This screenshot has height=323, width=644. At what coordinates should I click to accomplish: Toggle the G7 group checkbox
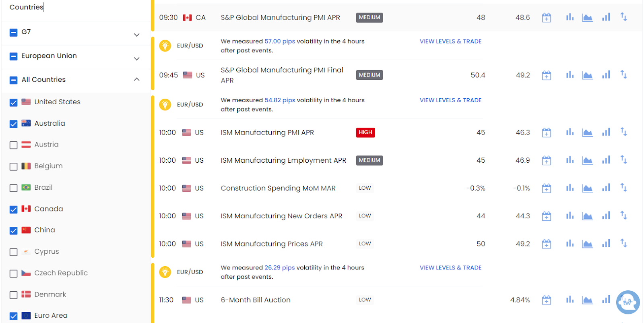pyautogui.click(x=14, y=32)
